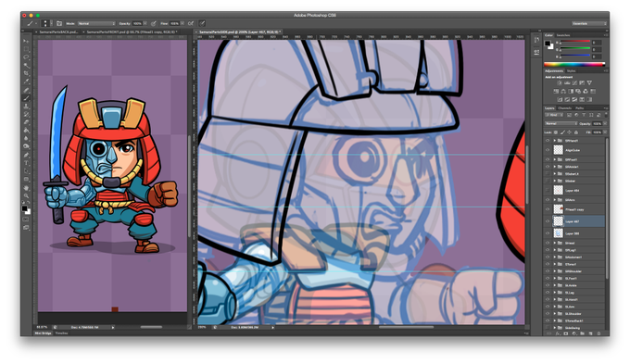The height and width of the screenshot is (364, 630).
Task: Select the Healing Brush tool
Action: click(26, 90)
